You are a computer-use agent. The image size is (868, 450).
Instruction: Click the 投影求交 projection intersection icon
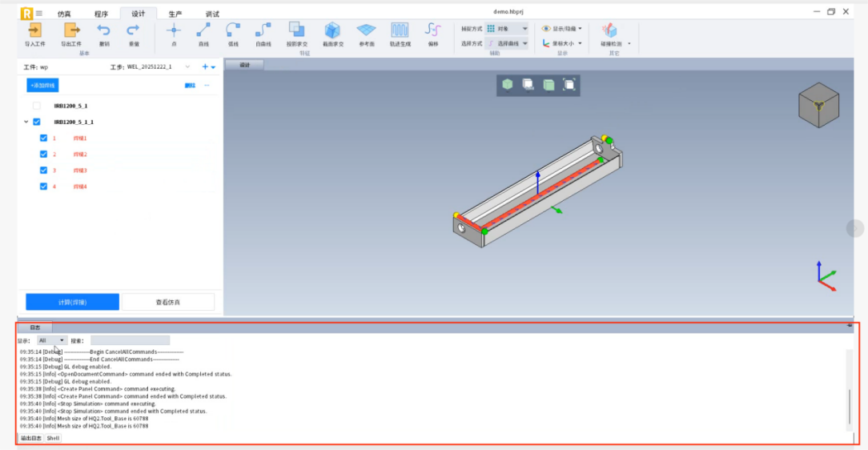click(296, 30)
